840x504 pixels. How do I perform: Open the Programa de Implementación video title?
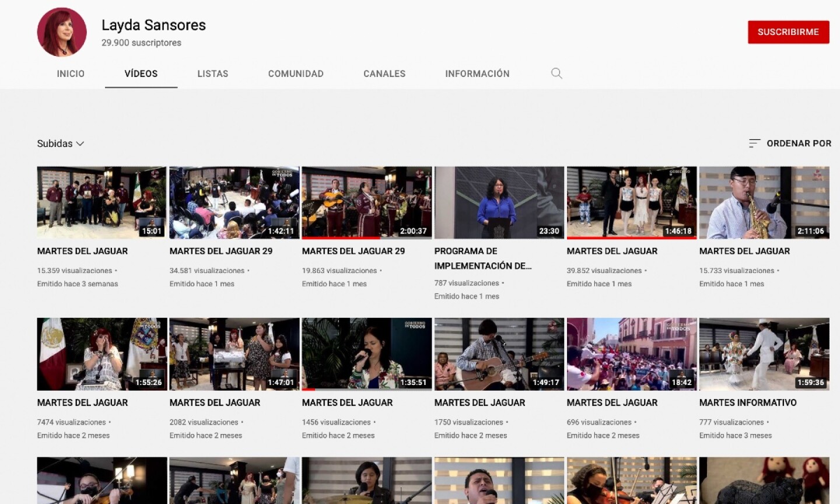[x=482, y=258]
